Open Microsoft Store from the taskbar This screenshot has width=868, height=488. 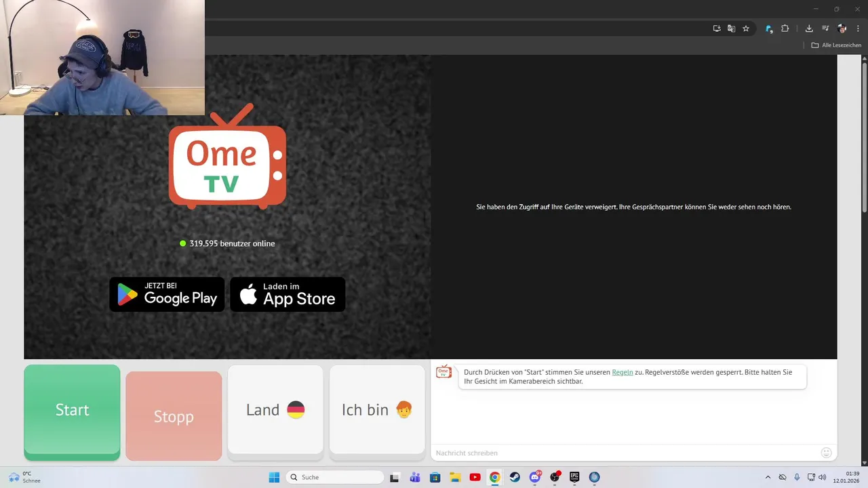(x=435, y=477)
